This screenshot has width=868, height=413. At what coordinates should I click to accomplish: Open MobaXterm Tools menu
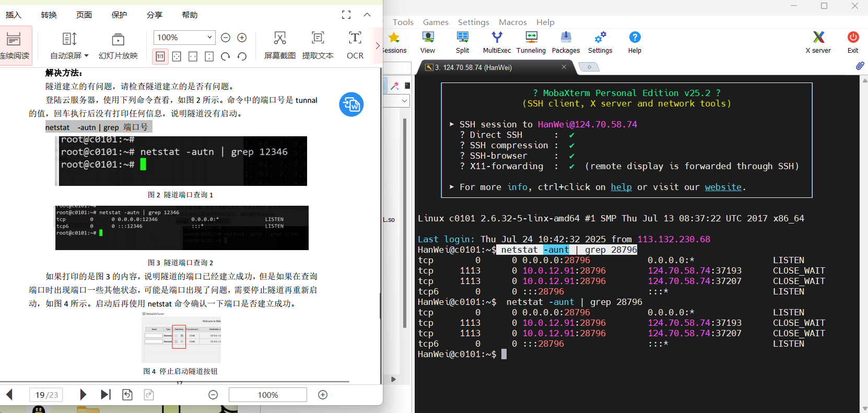[403, 22]
